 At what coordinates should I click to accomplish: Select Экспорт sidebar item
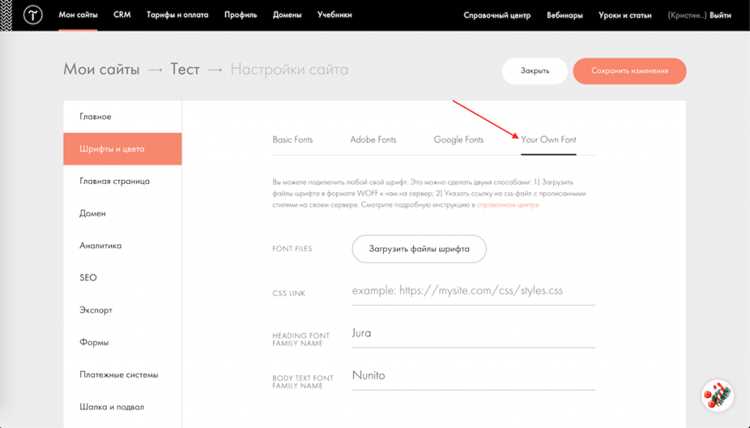click(122, 310)
